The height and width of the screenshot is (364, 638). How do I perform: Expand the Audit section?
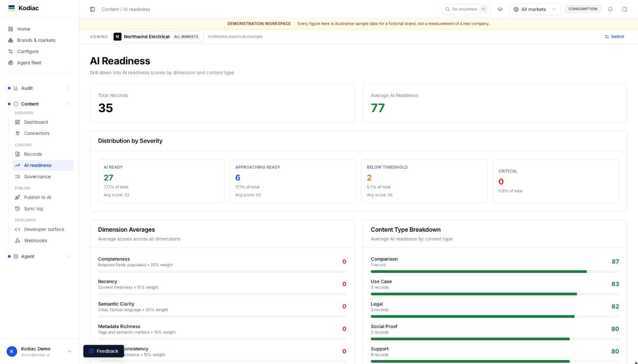point(39,88)
